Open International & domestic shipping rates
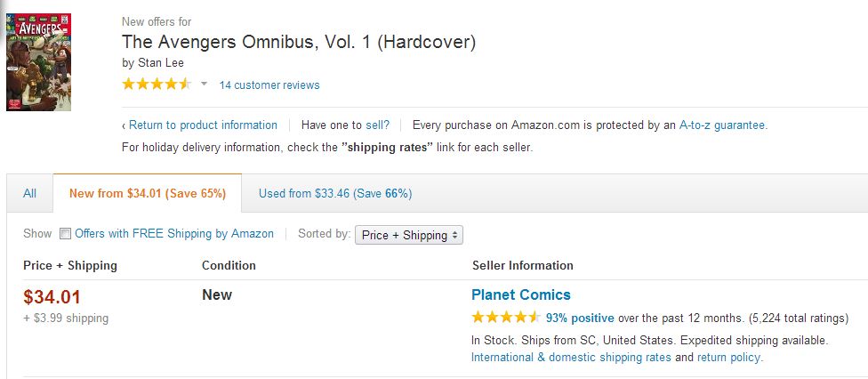 [571, 358]
